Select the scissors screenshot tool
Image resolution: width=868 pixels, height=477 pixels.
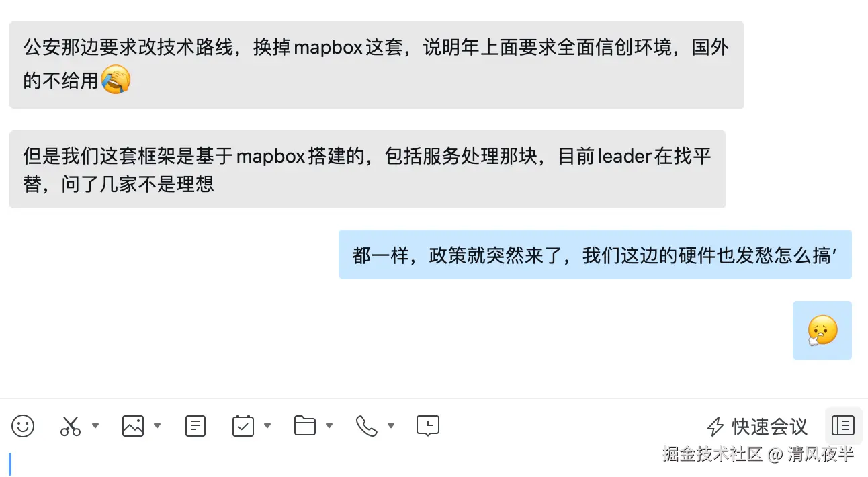pyautogui.click(x=71, y=425)
